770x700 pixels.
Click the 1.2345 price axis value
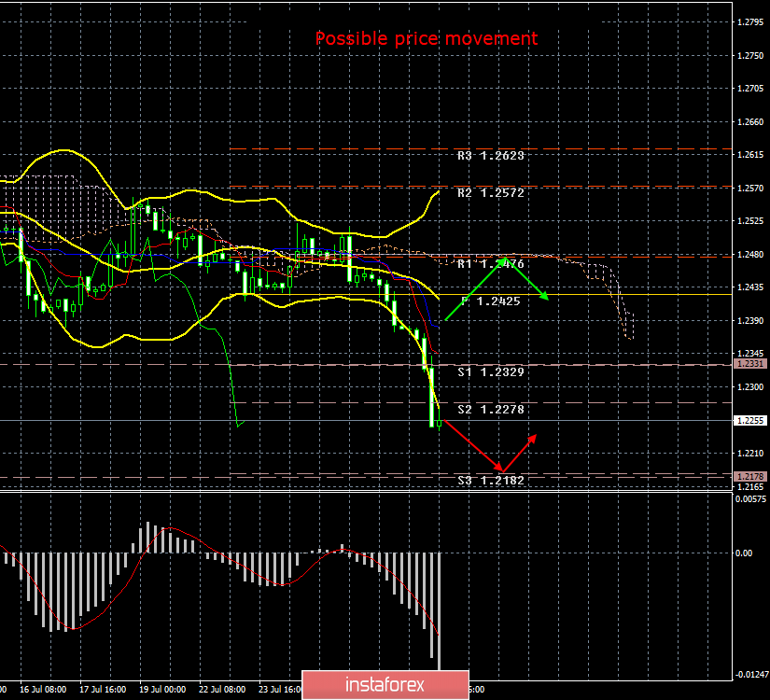(750, 354)
